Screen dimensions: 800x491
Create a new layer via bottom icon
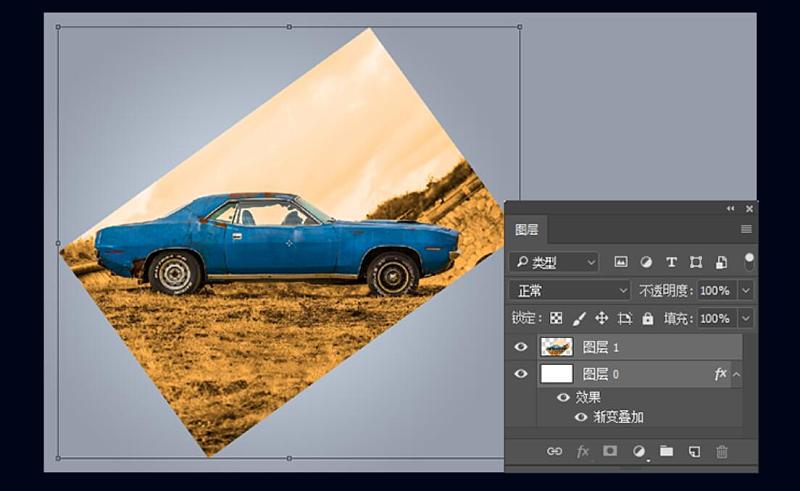pyautogui.click(x=694, y=451)
